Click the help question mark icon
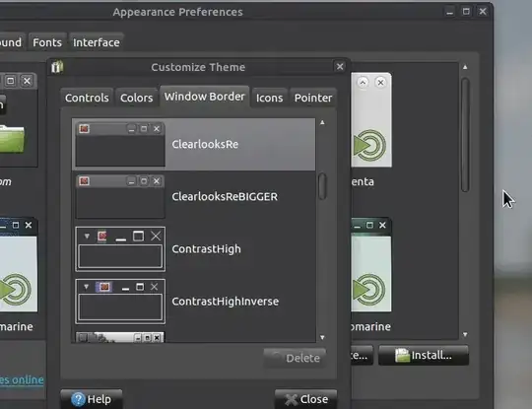 (78, 399)
